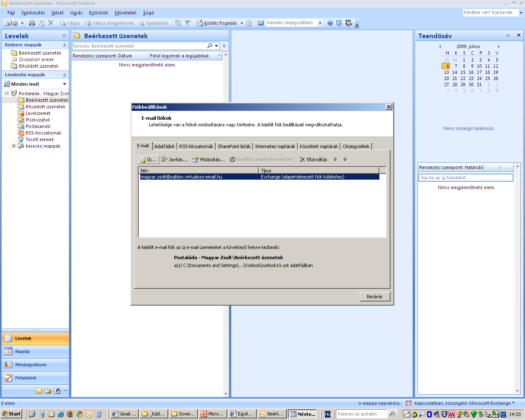Viewport: 525px width, 420px height.
Task: Switch to Naptár in navigation pane
Action: (x=35, y=352)
